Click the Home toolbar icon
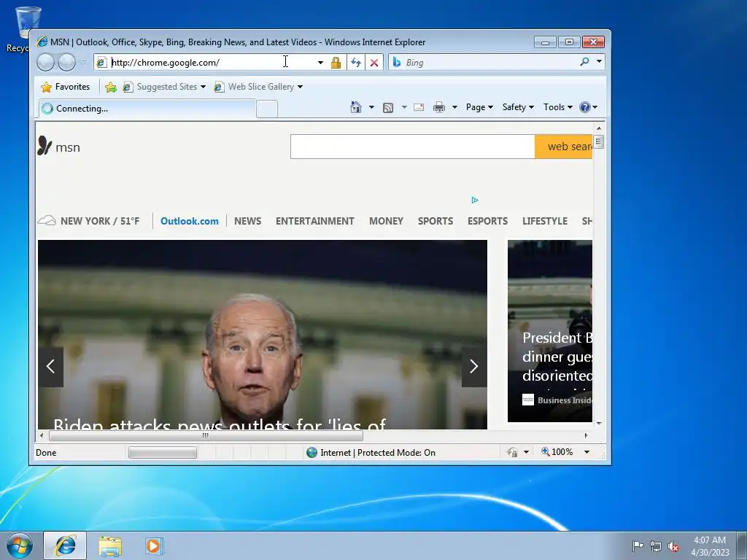This screenshot has width=747, height=560. coord(356,107)
